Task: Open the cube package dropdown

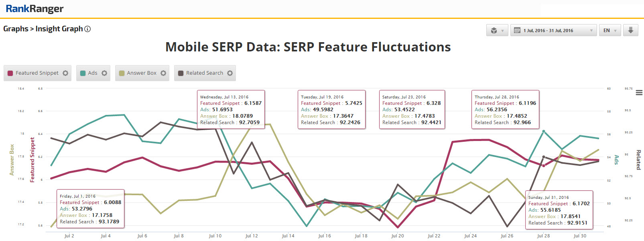Action: pyautogui.click(x=498, y=31)
